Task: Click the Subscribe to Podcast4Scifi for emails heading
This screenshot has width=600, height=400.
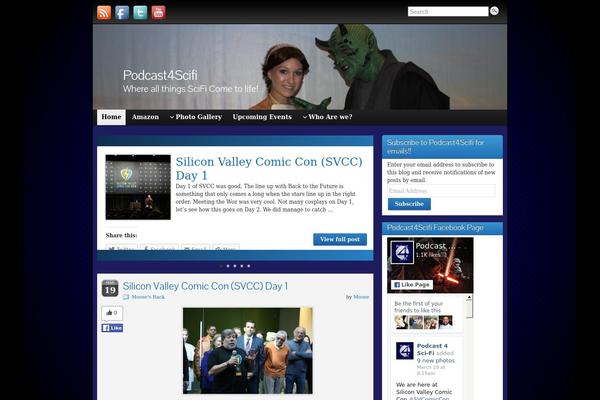Action: click(x=435, y=147)
